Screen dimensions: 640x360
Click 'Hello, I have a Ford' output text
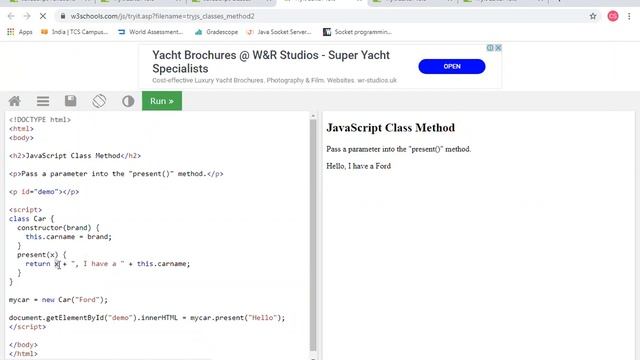click(358, 166)
